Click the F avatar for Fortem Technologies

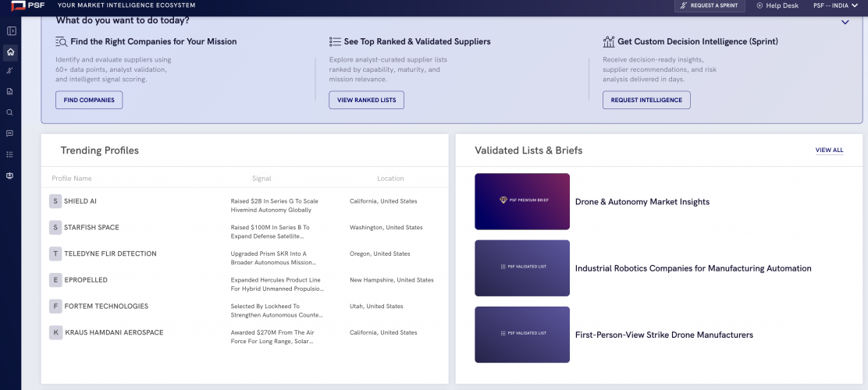click(55, 306)
